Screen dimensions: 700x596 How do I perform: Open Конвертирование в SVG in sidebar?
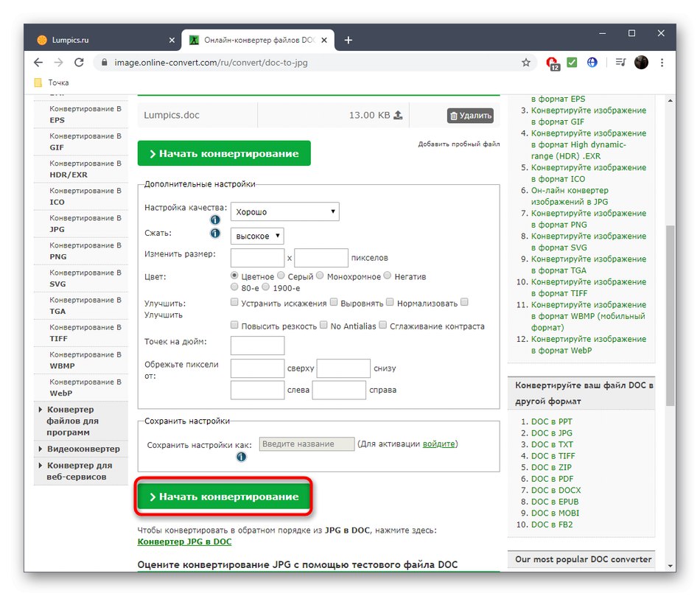tap(81, 278)
